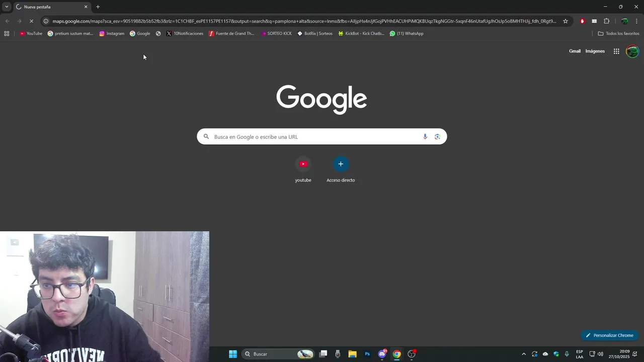Open the red extension icon in toolbar
This screenshot has width=644, height=362.
(x=582, y=21)
